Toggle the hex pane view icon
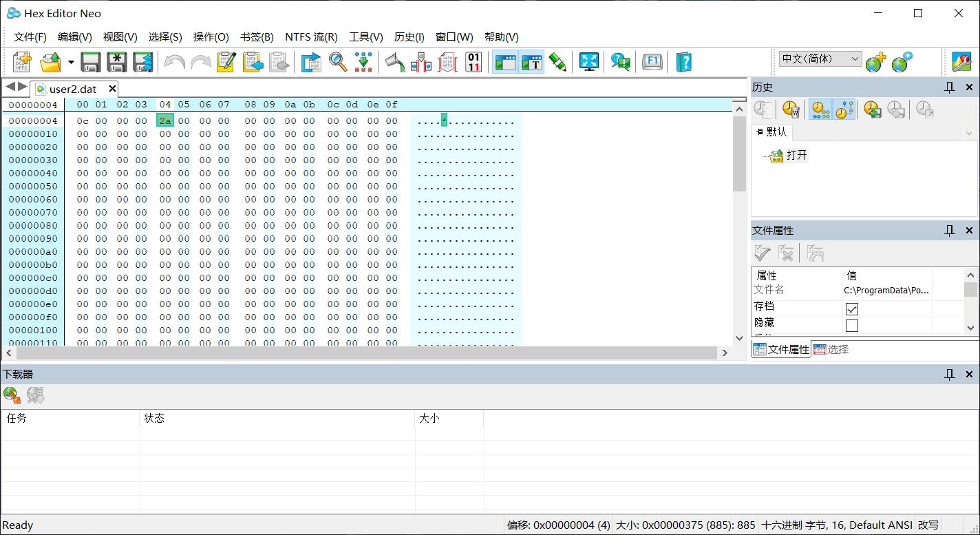Screen dimensions: 980x535 (x=506, y=62)
